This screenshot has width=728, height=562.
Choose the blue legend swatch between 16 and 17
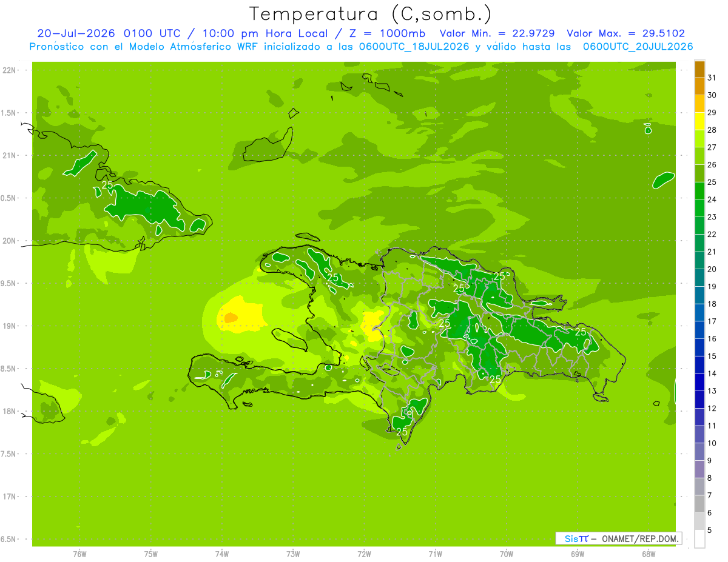point(699,330)
